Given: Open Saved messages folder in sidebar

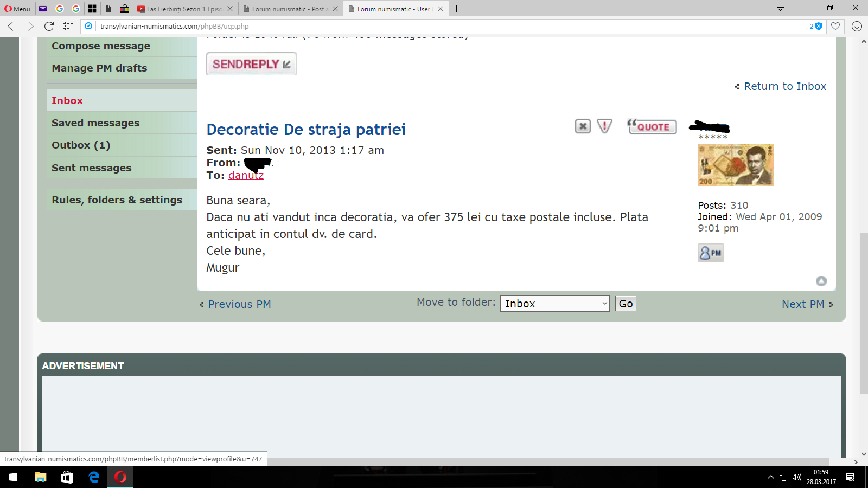Looking at the screenshot, I should point(95,123).
